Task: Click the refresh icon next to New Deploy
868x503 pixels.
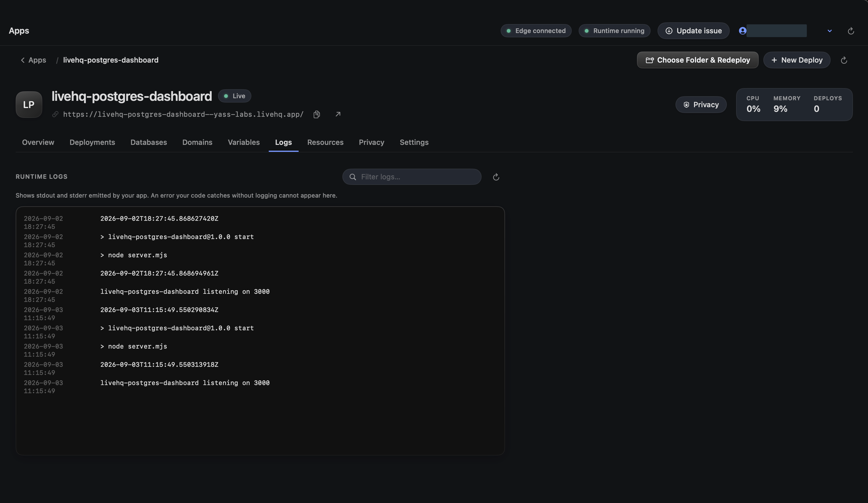Action: (x=844, y=60)
